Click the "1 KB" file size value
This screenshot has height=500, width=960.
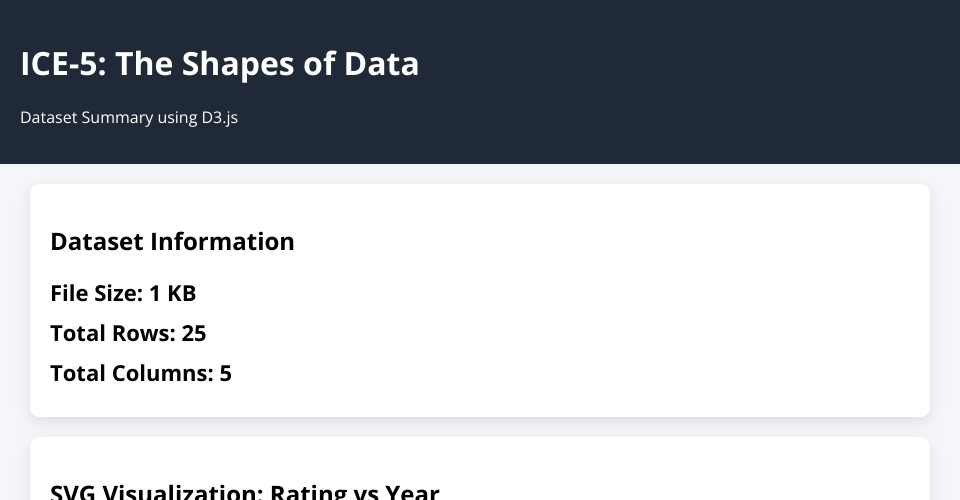172,293
